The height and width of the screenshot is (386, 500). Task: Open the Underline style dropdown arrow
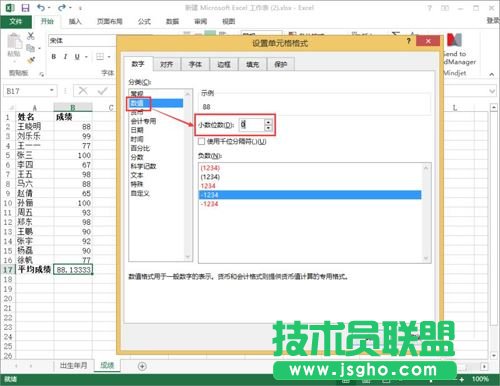click(86, 57)
